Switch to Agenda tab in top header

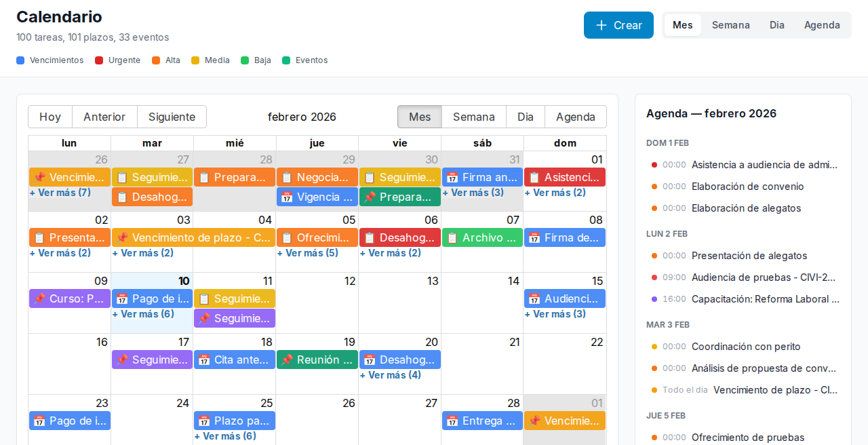pos(822,25)
